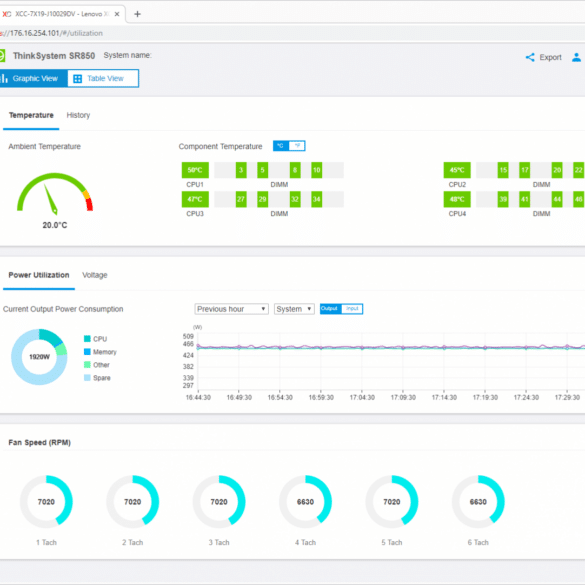Click DIMM slot 29 indicator
This screenshot has width=585, height=585.
pos(263,199)
